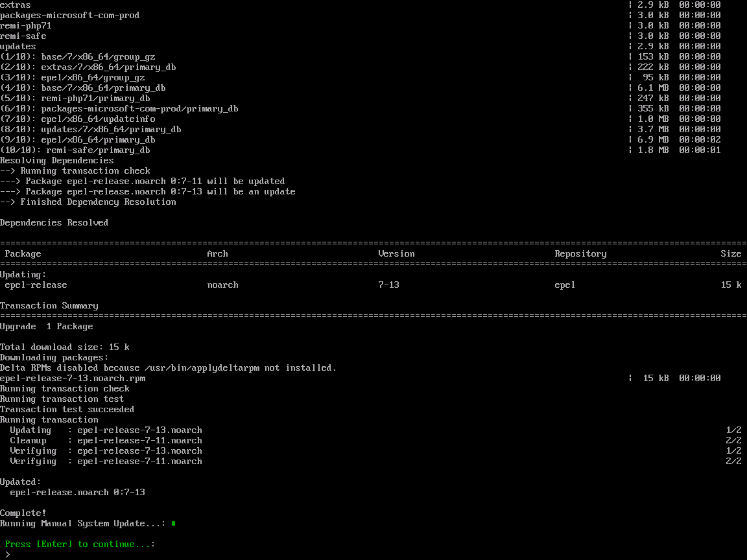Click the 'Dependencies Resolved' line
The width and height of the screenshot is (747, 560).
pos(54,223)
